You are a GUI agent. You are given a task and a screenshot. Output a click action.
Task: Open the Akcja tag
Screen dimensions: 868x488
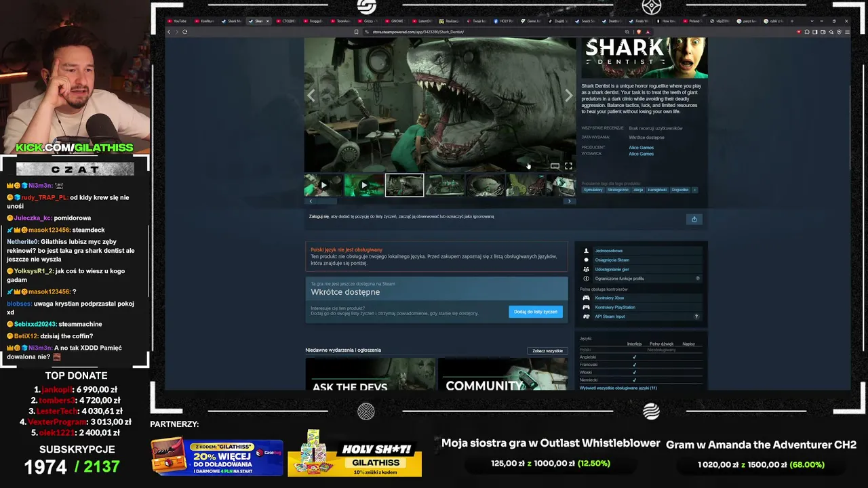(638, 190)
